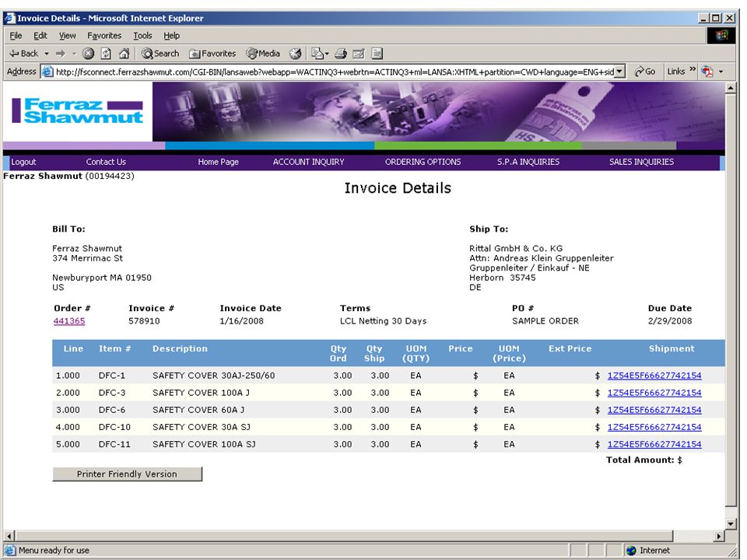Image resolution: width=747 pixels, height=560 pixels.
Task: Click the horizontal scrollbar left arrow
Action: point(9,536)
